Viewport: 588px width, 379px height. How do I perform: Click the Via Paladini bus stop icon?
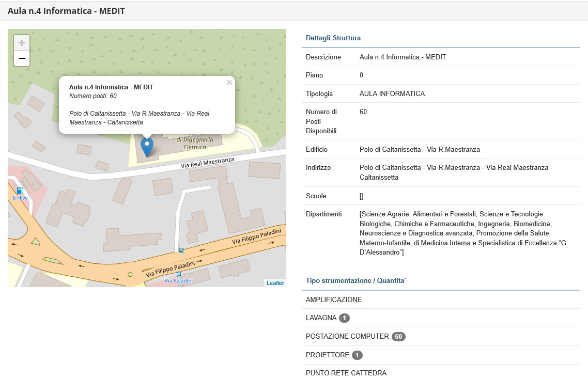click(179, 274)
